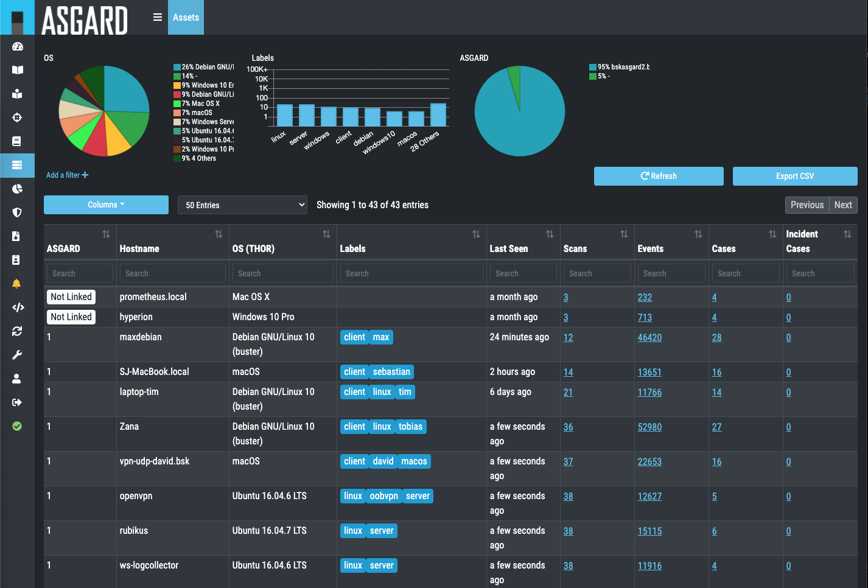Go to Next page of entries
Screen dimensions: 868x588
[842, 205]
